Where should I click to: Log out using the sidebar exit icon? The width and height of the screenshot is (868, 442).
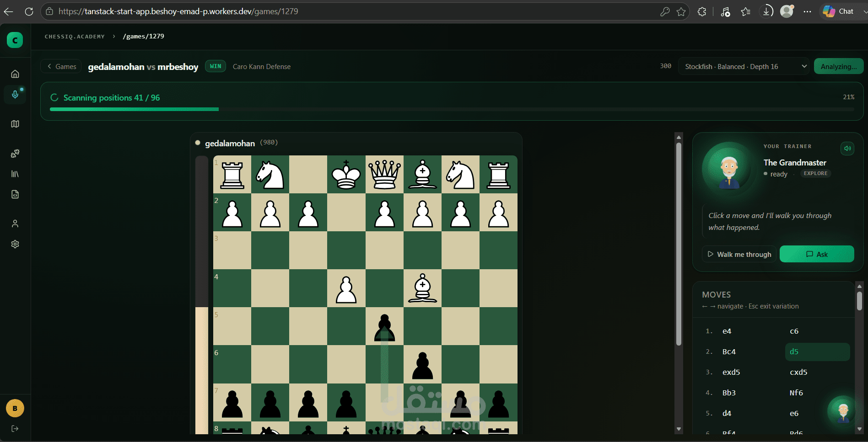[x=15, y=429]
